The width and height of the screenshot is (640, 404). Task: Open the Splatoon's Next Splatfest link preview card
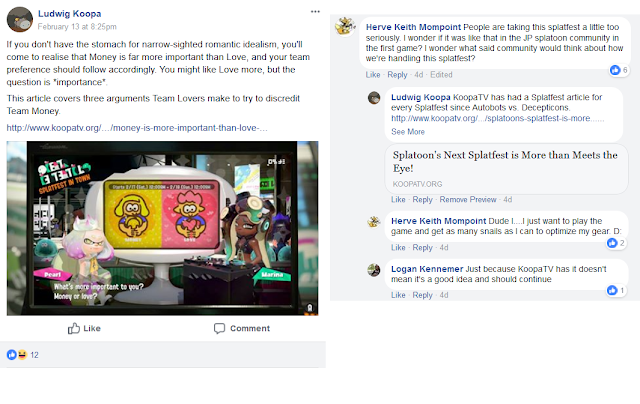(506, 169)
